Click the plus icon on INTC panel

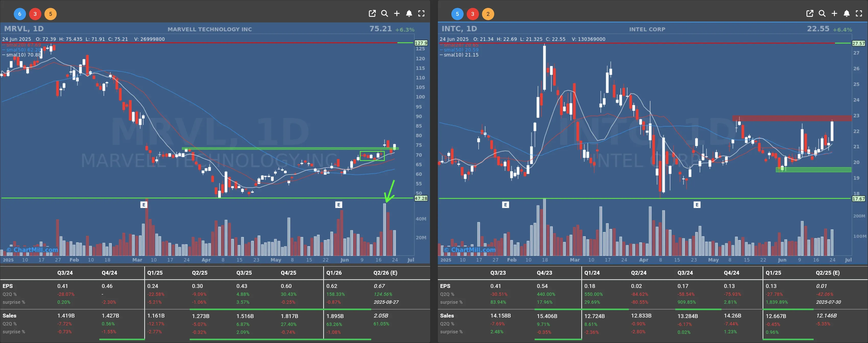834,14
